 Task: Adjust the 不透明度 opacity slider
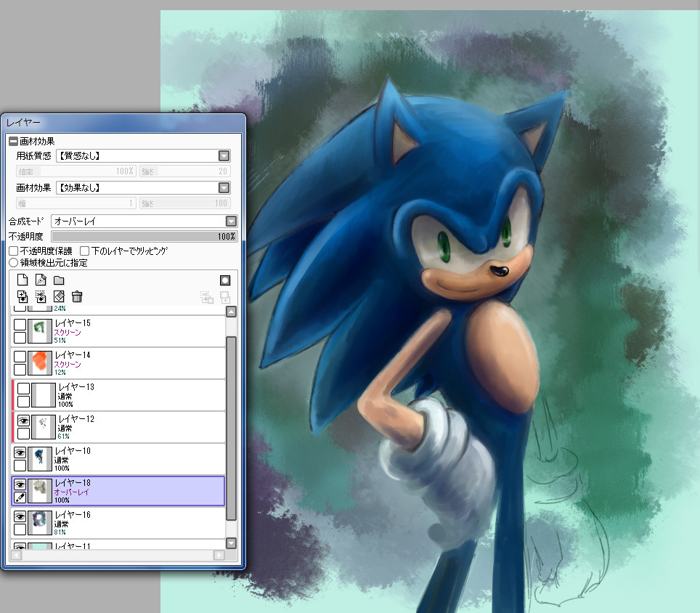coord(145,236)
